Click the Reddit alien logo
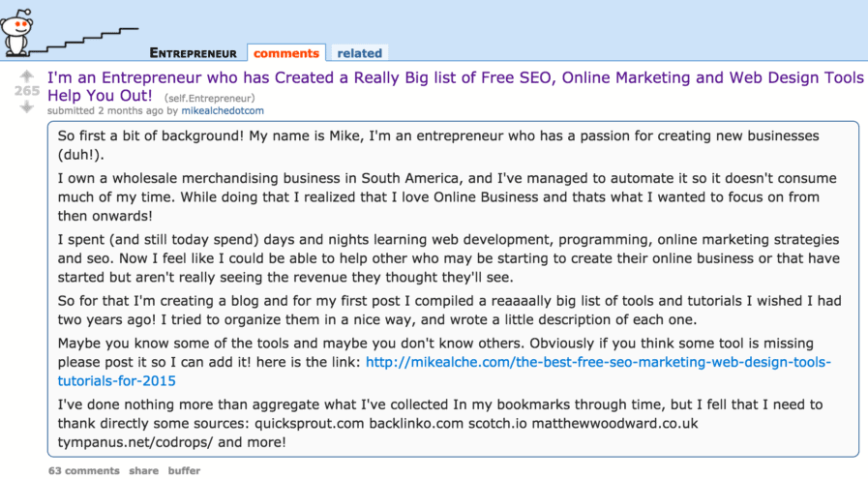The height and width of the screenshot is (479, 868). click(x=16, y=31)
